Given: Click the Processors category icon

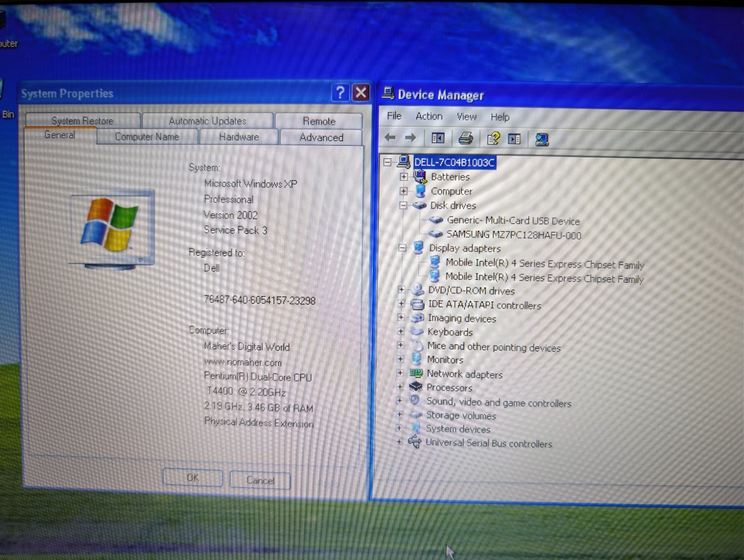Looking at the screenshot, I should (415, 387).
